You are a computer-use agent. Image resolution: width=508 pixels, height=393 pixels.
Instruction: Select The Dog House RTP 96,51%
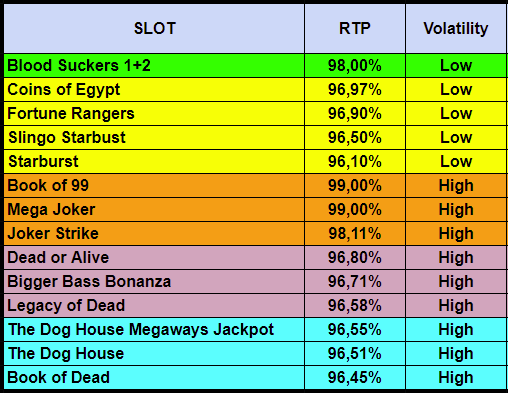tap(355, 354)
